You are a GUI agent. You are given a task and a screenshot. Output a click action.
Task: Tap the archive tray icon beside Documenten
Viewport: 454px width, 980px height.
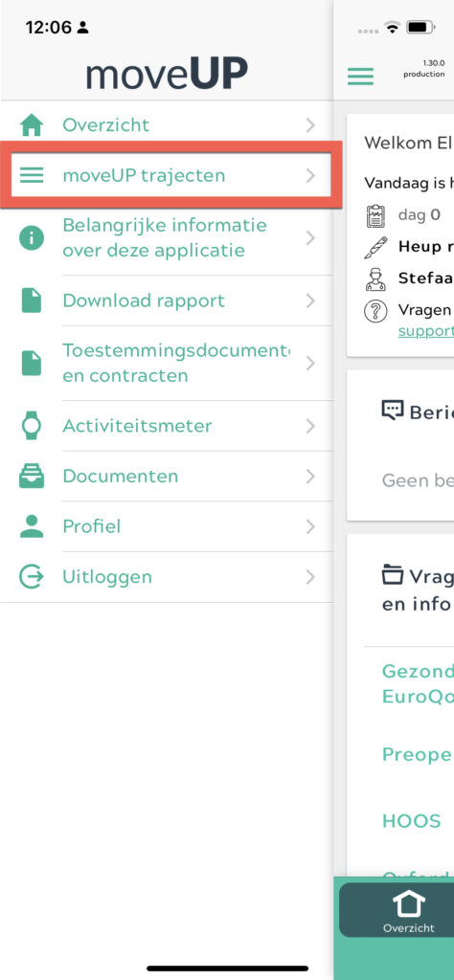tap(32, 477)
